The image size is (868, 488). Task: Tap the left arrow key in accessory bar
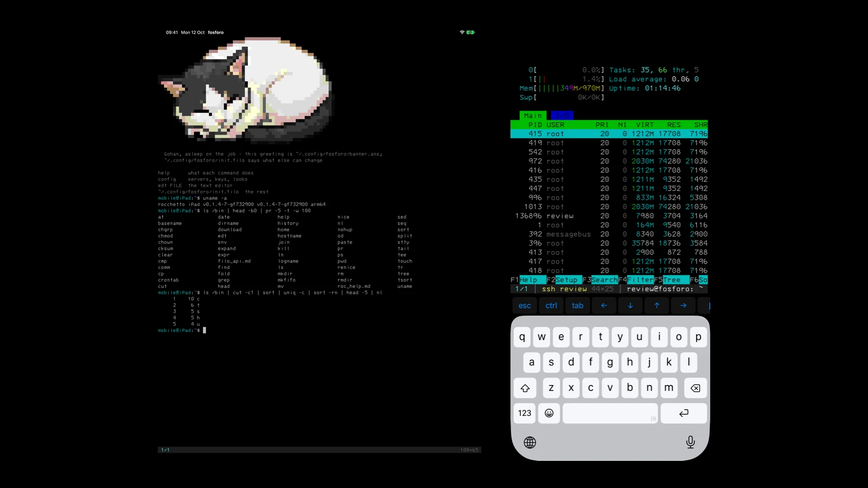(604, 305)
